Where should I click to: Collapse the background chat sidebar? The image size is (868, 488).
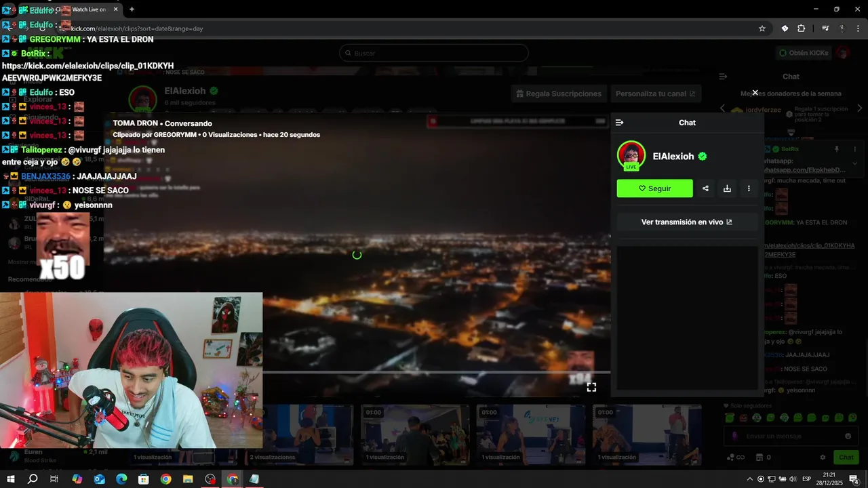pos(723,77)
